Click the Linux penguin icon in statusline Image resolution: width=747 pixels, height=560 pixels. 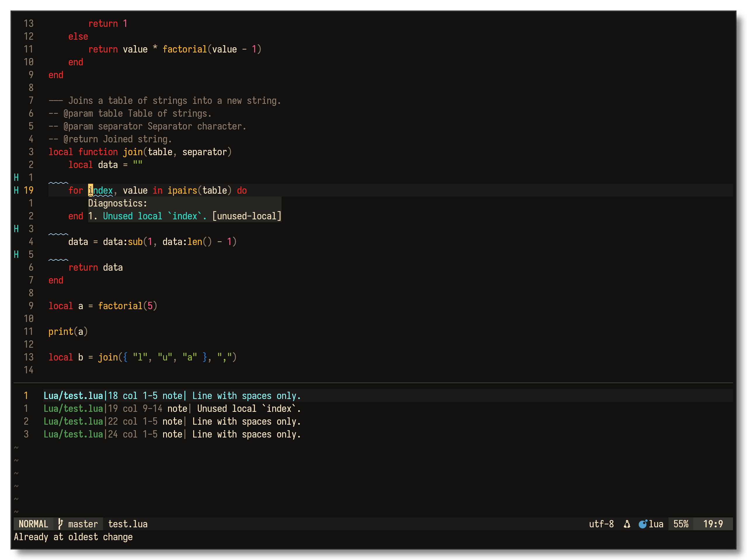[x=627, y=524]
